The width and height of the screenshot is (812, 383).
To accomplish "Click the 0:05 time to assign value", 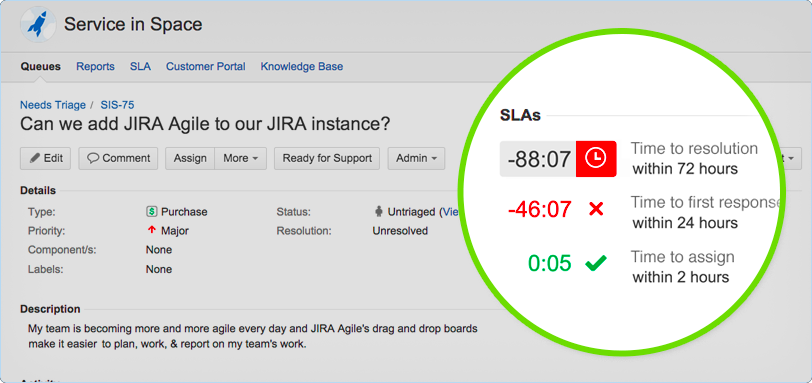I will pos(549,263).
